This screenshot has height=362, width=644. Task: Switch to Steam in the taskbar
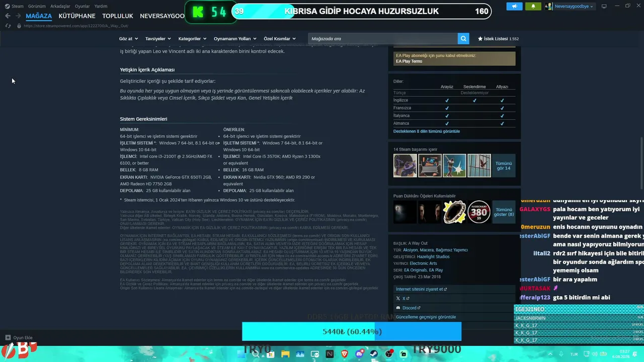[374, 354]
